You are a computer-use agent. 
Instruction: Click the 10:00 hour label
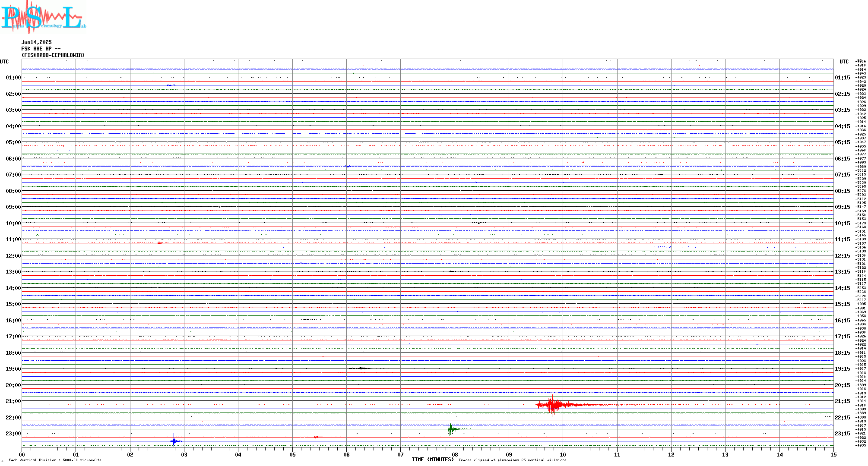point(13,224)
